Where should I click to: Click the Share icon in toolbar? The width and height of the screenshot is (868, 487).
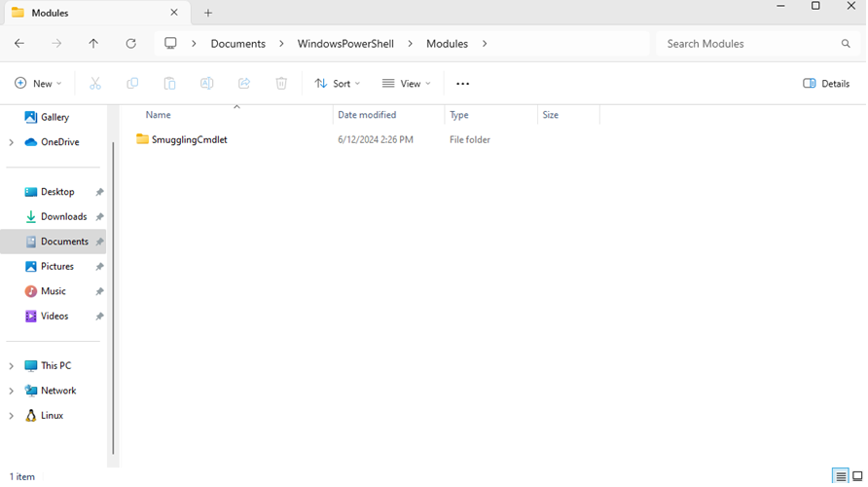pos(244,84)
